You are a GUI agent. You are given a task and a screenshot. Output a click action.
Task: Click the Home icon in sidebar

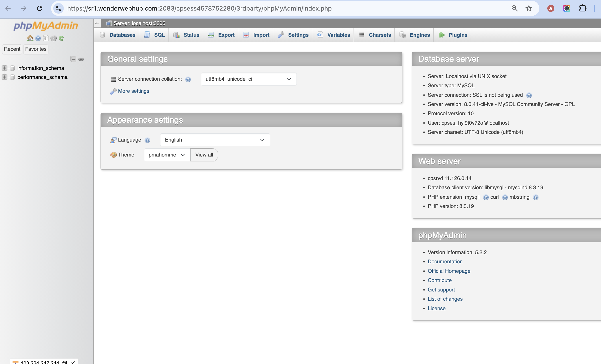click(30, 38)
